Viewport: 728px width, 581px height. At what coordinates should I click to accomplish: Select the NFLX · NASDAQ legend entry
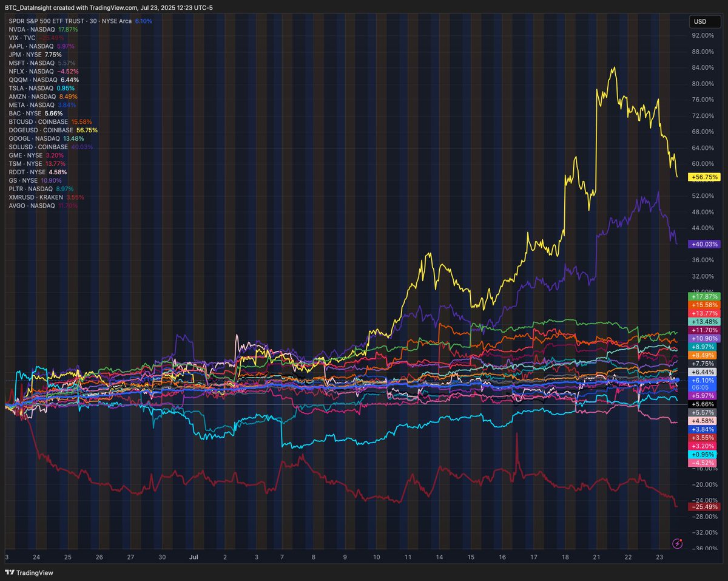click(42, 72)
